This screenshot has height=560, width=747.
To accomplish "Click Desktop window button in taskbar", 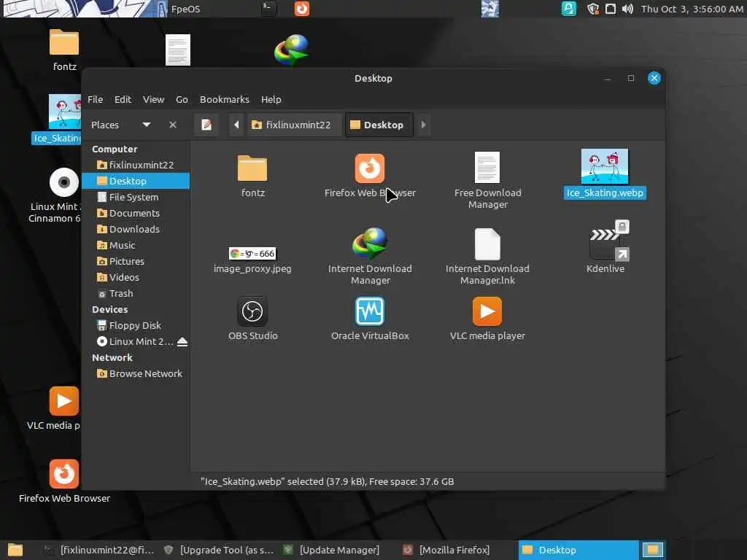I will (x=578, y=550).
